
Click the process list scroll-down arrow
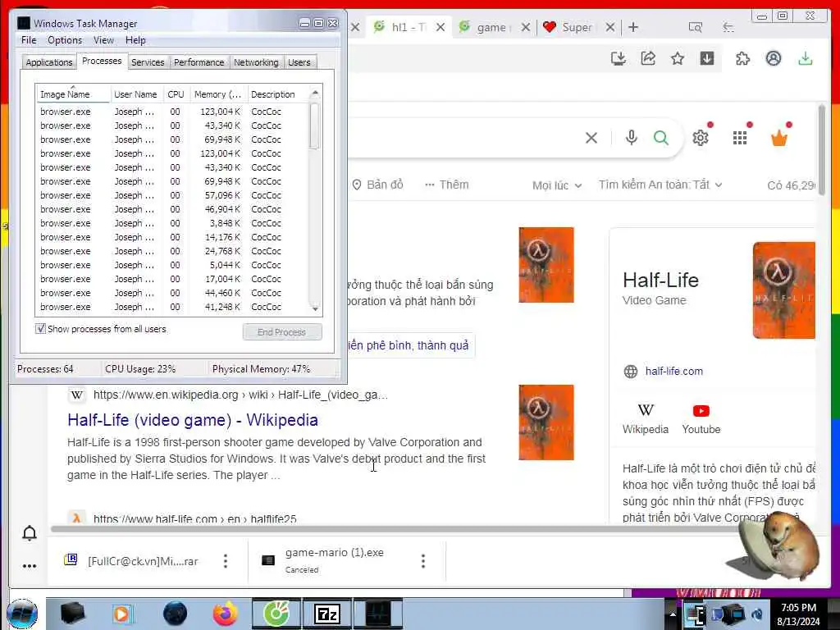315,308
